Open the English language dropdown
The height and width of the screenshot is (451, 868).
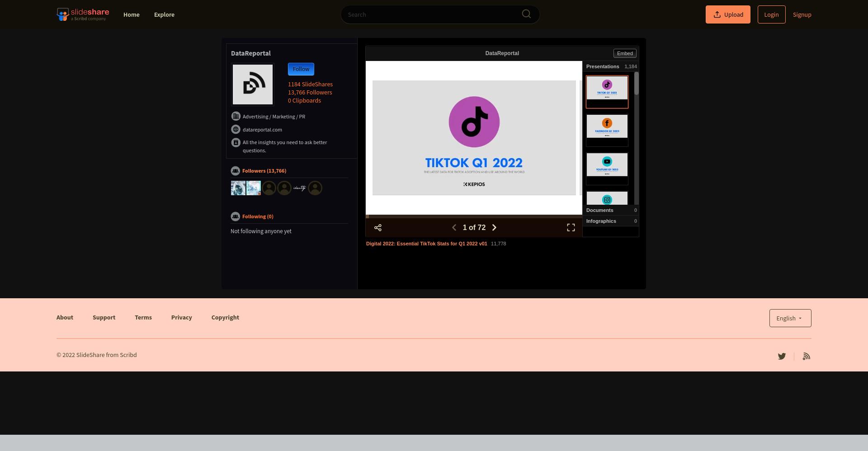tap(790, 318)
